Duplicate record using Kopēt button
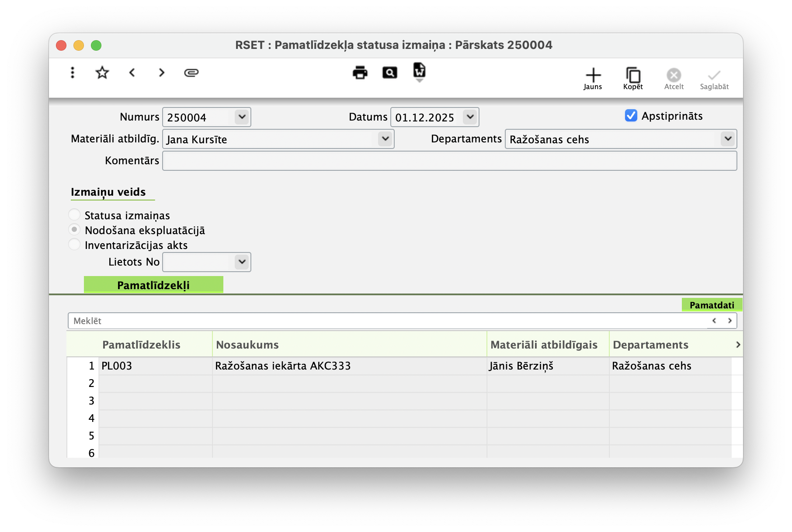Image resolution: width=792 pixels, height=532 pixels. tap(633, 79)
